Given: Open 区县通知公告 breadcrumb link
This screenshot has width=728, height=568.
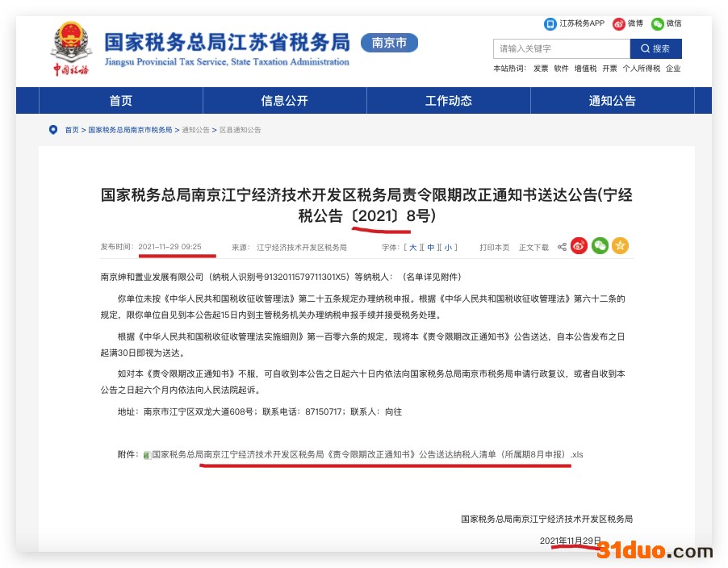Looking at the screenshot, I should 240,130.
